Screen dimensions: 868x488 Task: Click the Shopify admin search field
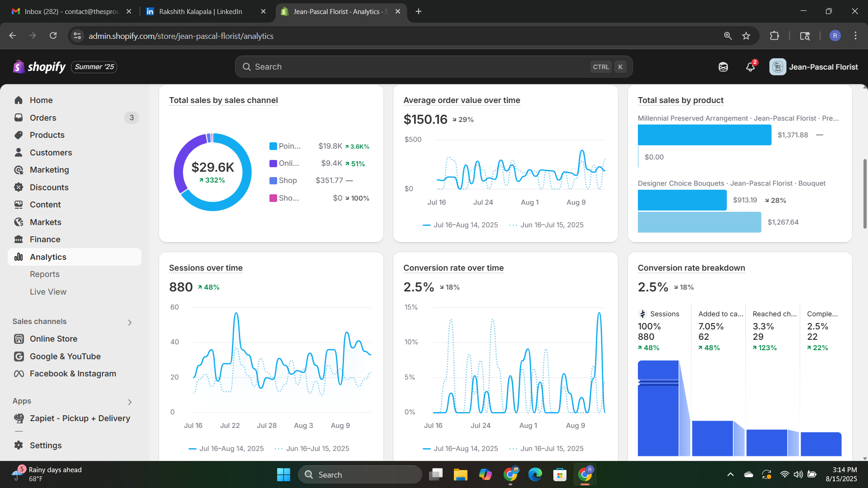pos(434,67)
